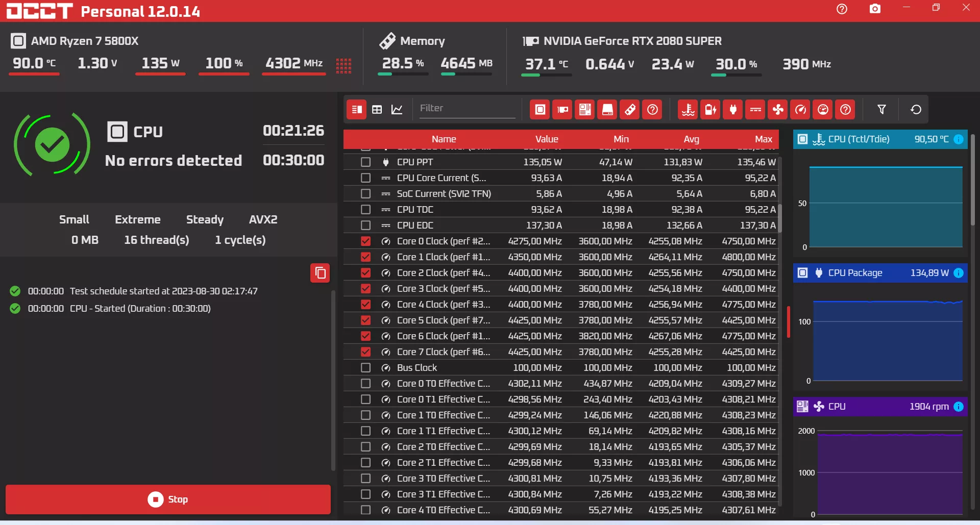Check the SoC Current (SVI2 TFN) checkbox
The height and width of the screenshot is (525, 980).
tap(365, 194)
